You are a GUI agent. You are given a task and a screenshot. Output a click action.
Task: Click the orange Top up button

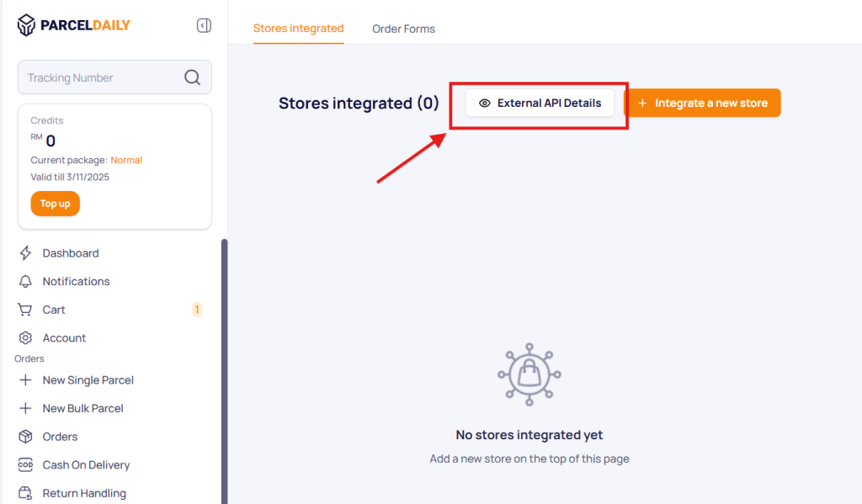pyautogui.click(x=55, y=204)
